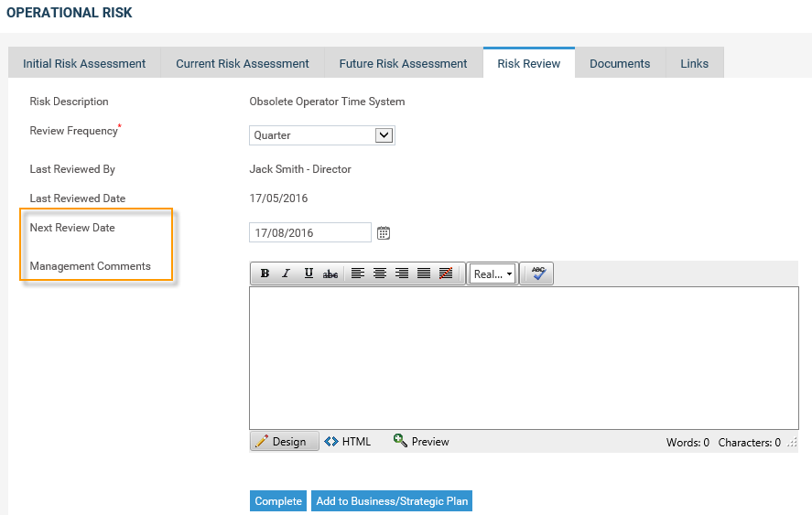Switch editor to Preview mode
812x515 pixels.
click(421, 442)
